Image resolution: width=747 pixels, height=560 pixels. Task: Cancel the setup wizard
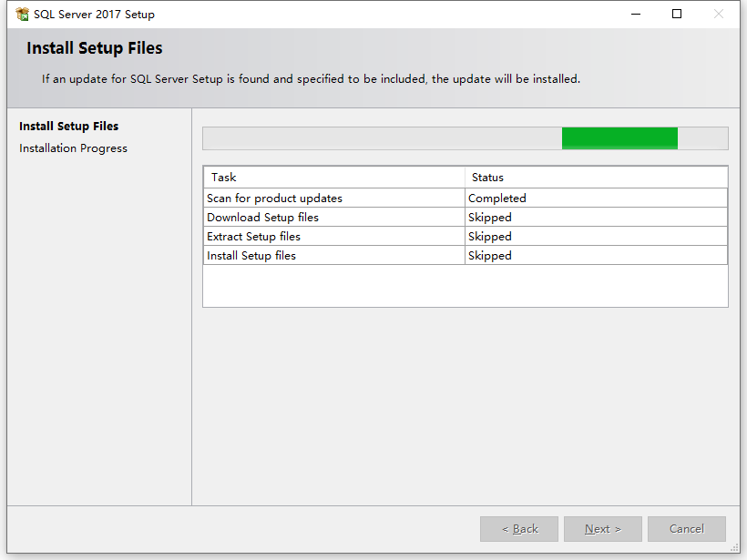pyautogui.click(x=687, y=528)
